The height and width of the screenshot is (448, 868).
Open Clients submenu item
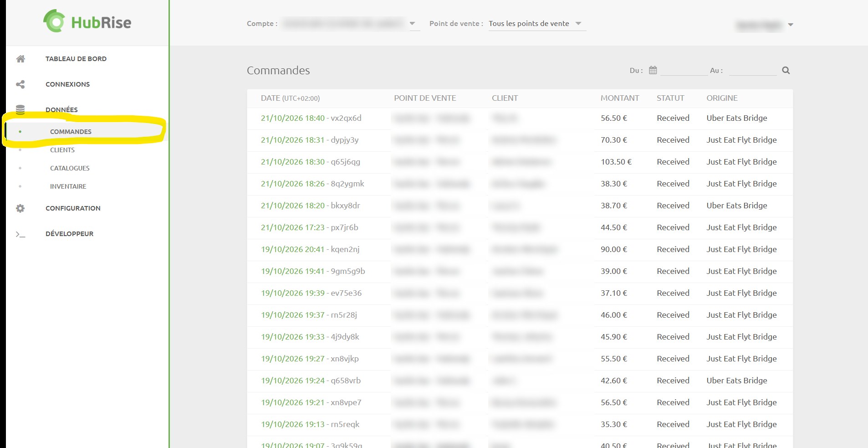62,150
